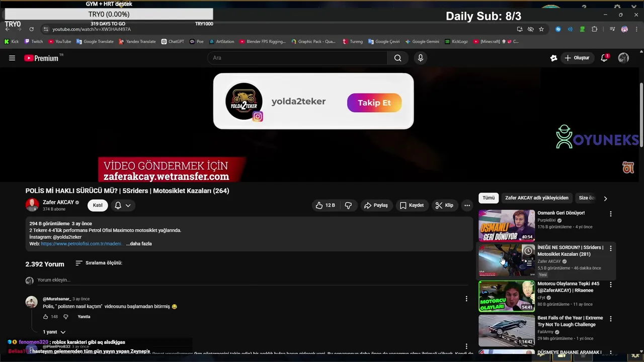Image resolution: width=644 pixels, height=362 pixels.
Task: Focus the Ara search field
Action: (x=297, y=58)
